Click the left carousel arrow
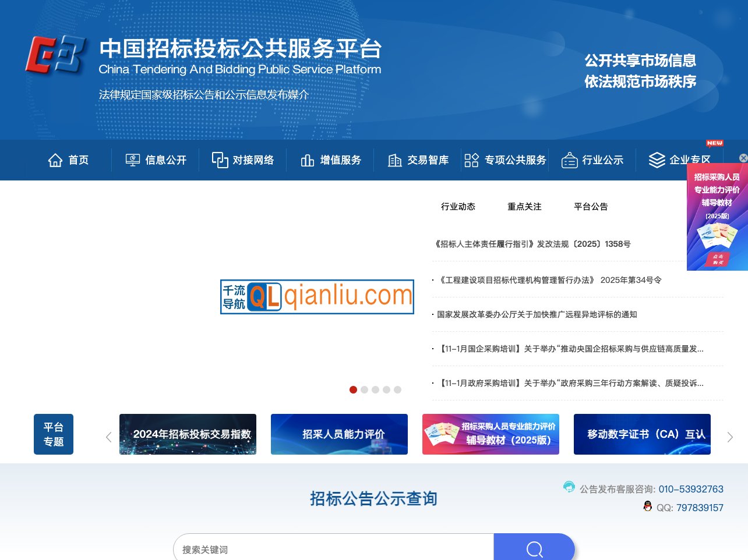This screenshot has width=748, height=560. [x=108, y=437]
